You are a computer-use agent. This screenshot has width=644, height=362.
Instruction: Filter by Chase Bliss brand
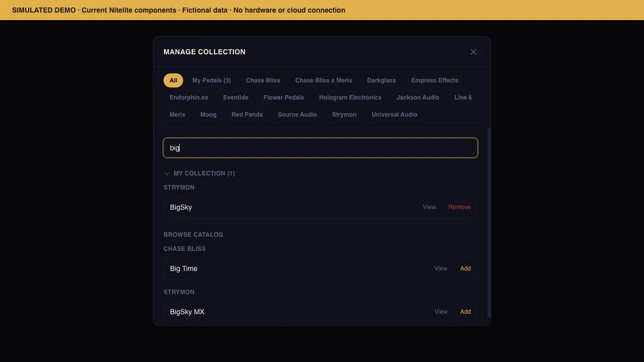pos(263,80)
